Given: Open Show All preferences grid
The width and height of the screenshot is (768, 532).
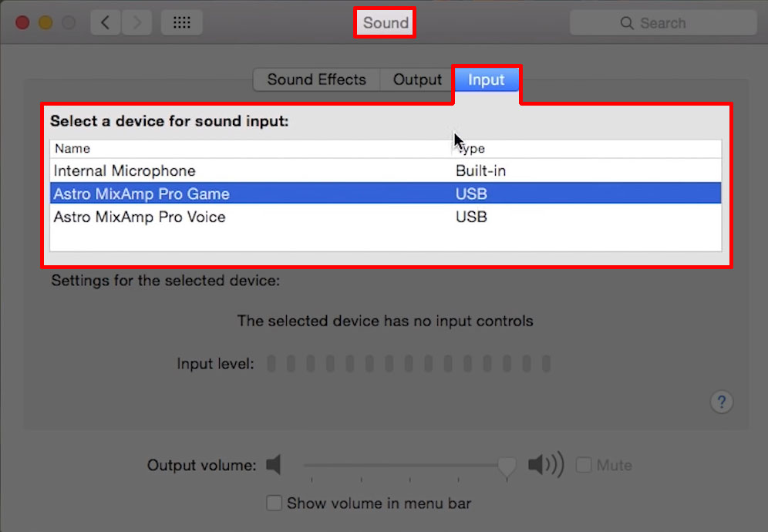Looking at the screenshot, I should point(182,22).
